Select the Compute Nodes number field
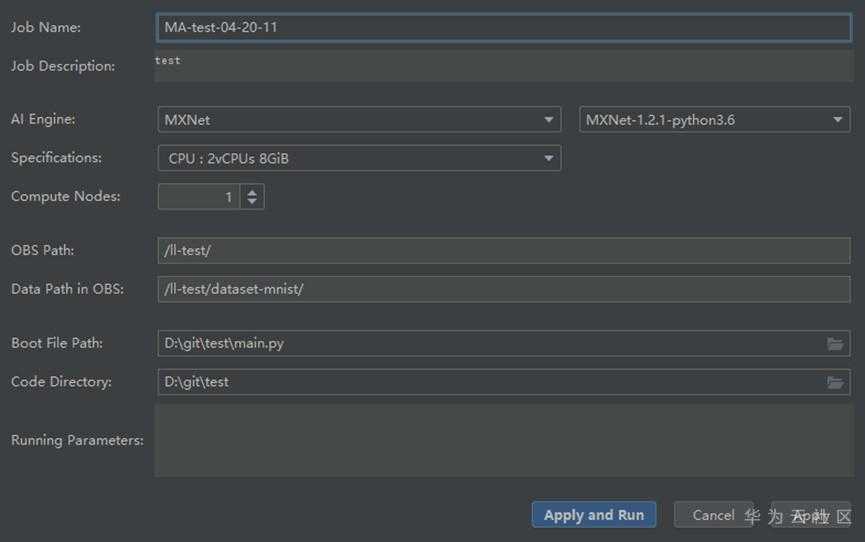This screenshot has width=865, height=542. pyautogui.click(x=198, y=197)
